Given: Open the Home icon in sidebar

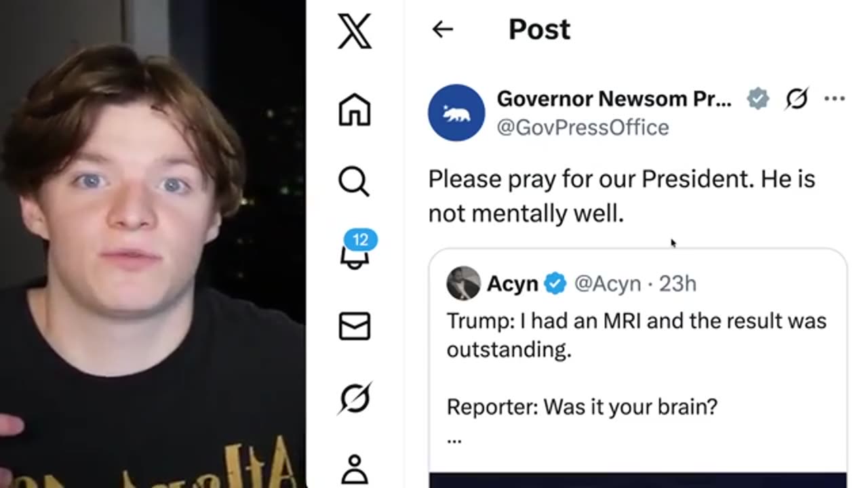Looking at the screenshot, I should click(x=355, y=109).
